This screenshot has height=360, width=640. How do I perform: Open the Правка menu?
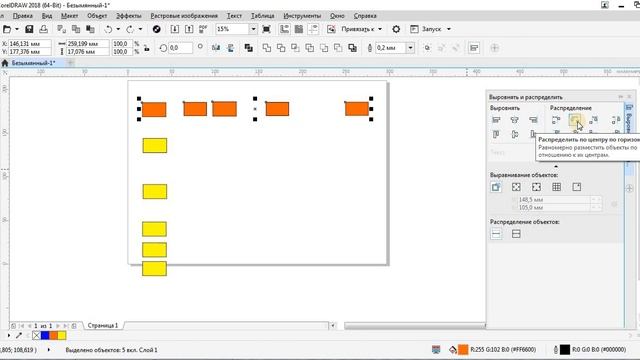[x=22, y=16]
